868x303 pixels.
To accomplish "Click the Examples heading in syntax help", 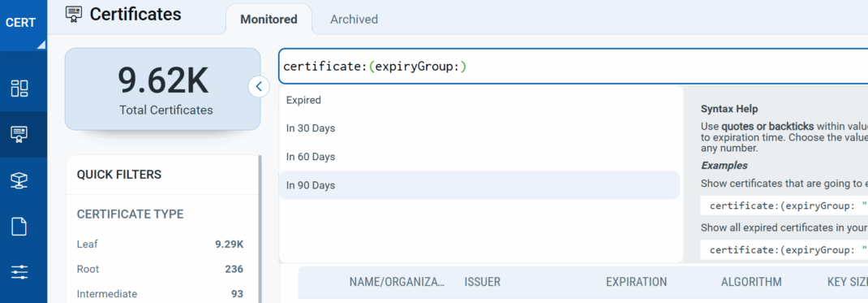I will [724, 166].
